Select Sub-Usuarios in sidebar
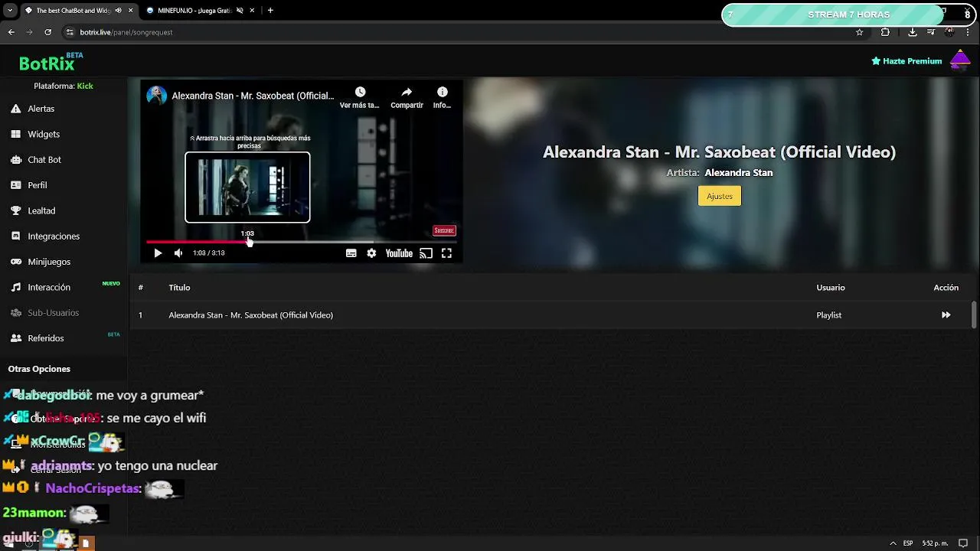The image size is (980, 551). coord(53,312)
